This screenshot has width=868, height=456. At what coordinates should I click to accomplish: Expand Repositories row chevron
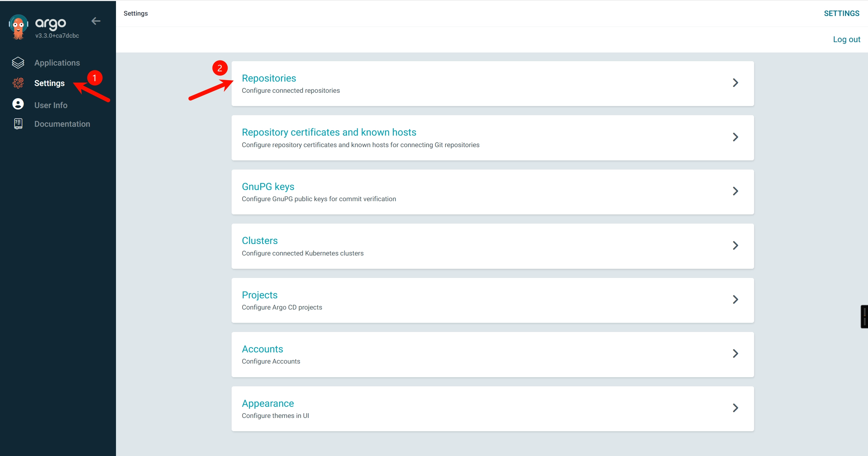pos(735,83)
